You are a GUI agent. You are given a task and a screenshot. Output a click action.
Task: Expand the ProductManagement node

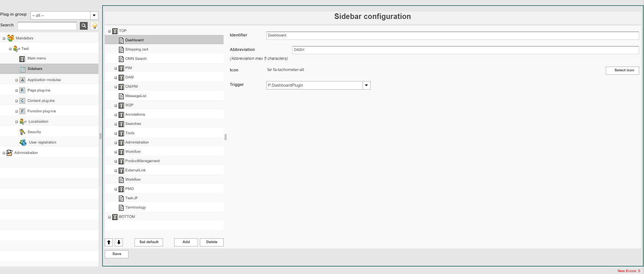(116, 162)
